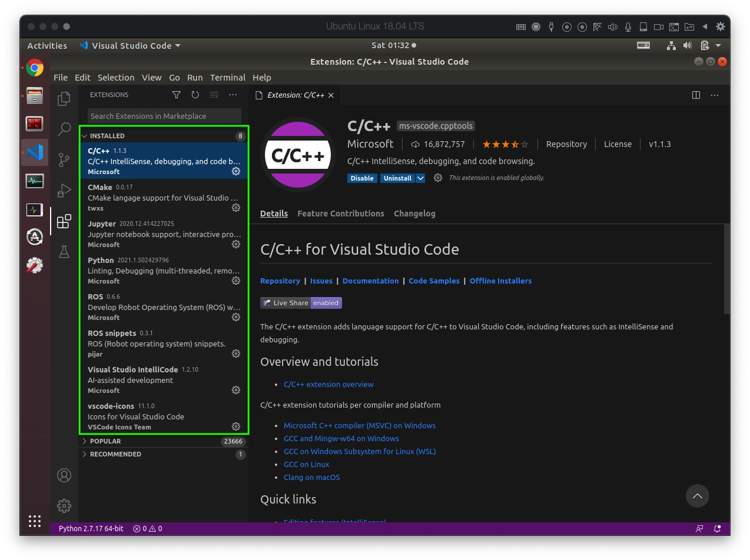Disable the C/C++ extension
Screen dimensions: 750x560
click(x=362, y=178)
